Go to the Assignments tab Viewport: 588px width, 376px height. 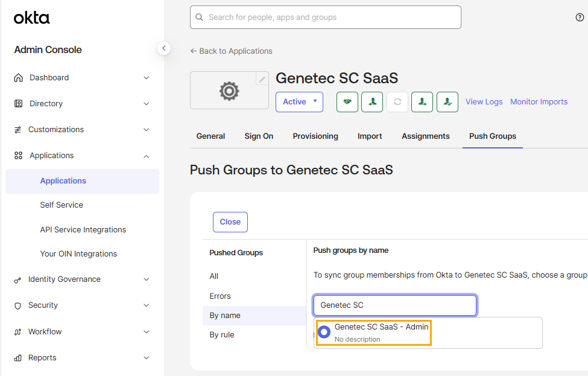pos(426,136)
